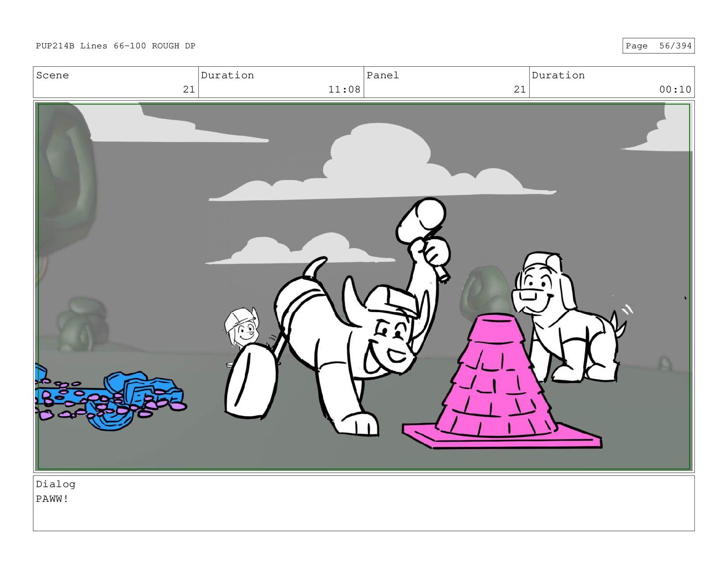Click the sitting dog behind the cone

(568, 317)
